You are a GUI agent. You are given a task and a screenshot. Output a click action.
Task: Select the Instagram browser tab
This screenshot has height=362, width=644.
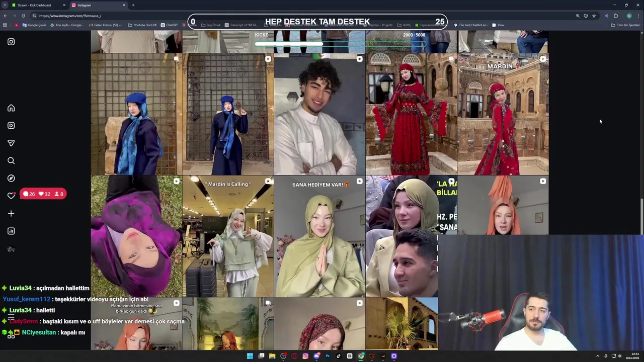(98, 5)
